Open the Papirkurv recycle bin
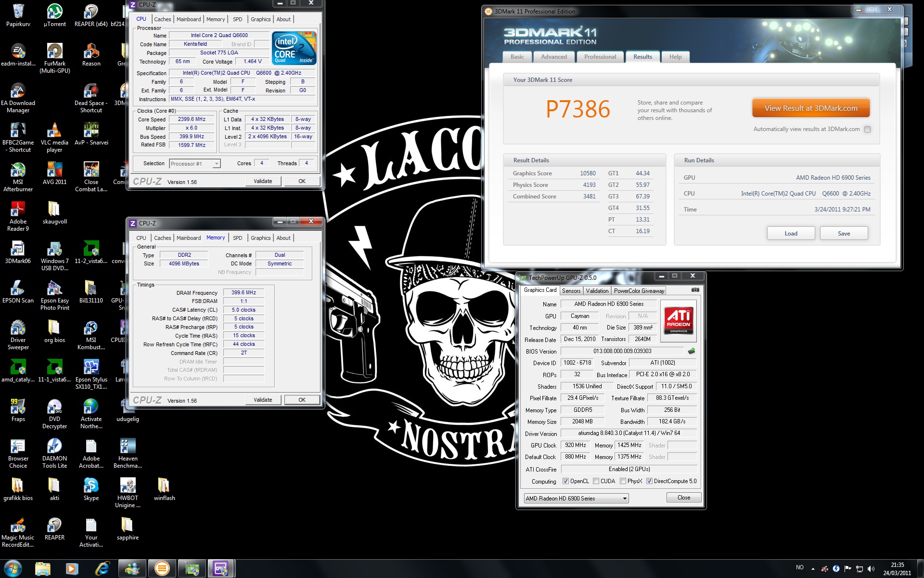Screen dimensions: 924x578 tap(18, 15)
